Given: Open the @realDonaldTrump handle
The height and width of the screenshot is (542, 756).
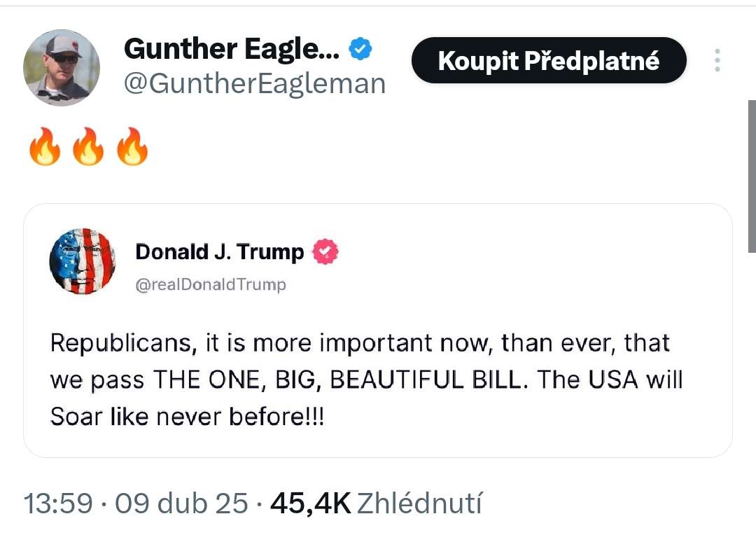Looking at the screenshot, I should 211,284.
